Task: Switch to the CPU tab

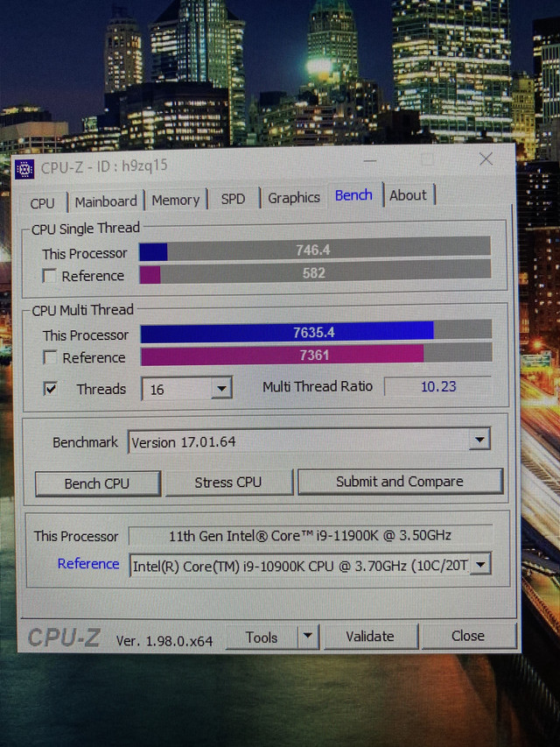Action: pyautogui.click(x=42, y=203)
